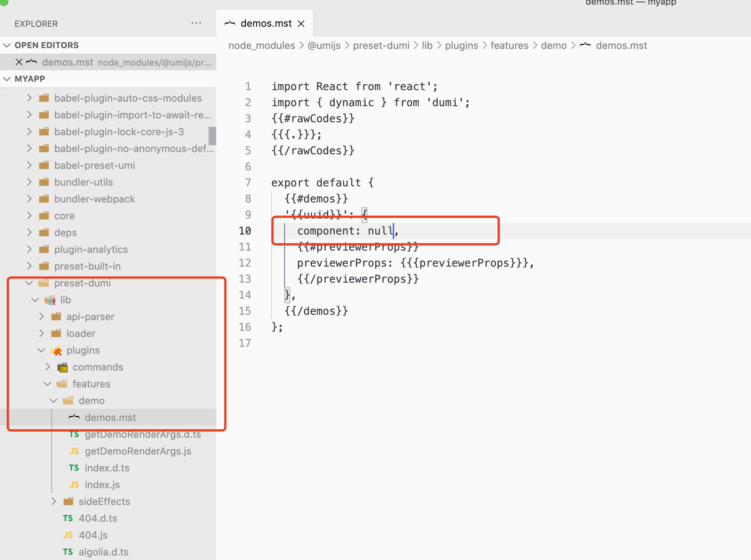Click the babel-plugin-lock-core-js-3 folder icon
Screen dimensions: 751x560
point(44,131)
